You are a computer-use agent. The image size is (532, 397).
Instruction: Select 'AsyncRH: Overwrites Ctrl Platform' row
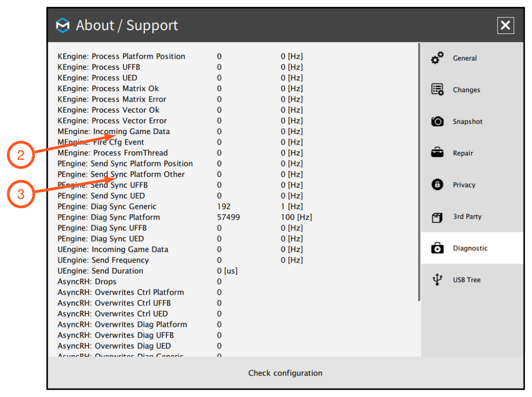tap(139, 292)
